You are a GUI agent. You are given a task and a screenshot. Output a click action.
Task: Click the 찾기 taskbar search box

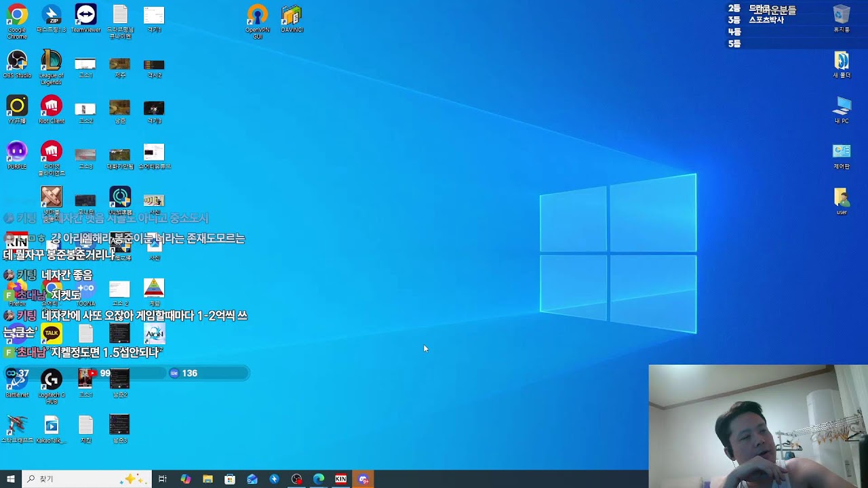coord(86,479)
